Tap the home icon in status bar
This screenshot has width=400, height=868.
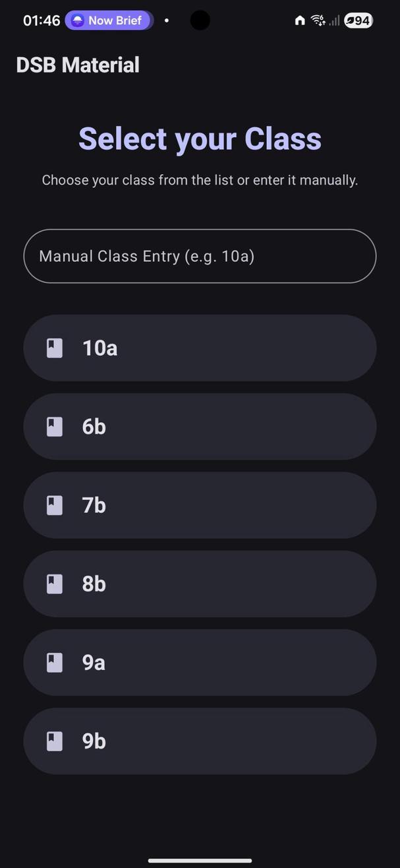[x=300, y=20]
